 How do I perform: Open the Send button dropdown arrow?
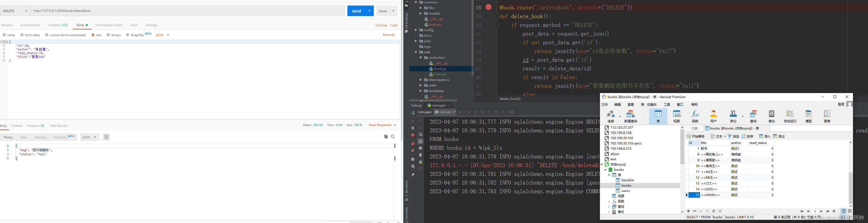370,11
